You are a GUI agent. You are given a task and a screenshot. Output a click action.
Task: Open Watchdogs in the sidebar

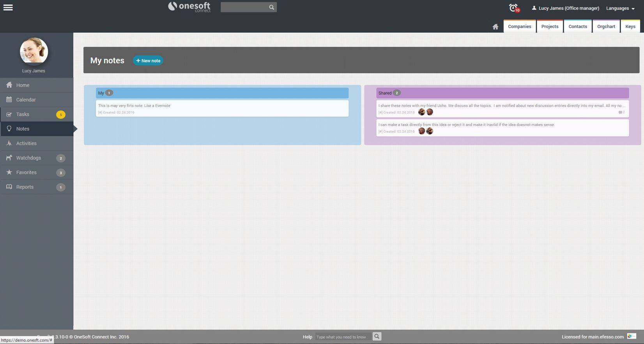pos(37,158)
